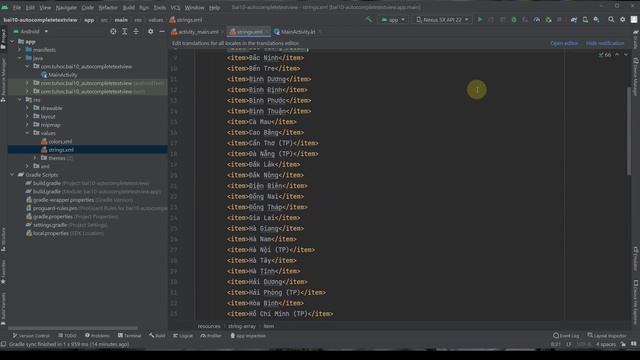Open the Problems tool window
This screenshot has height=360, width=640.
pos(97,336)
